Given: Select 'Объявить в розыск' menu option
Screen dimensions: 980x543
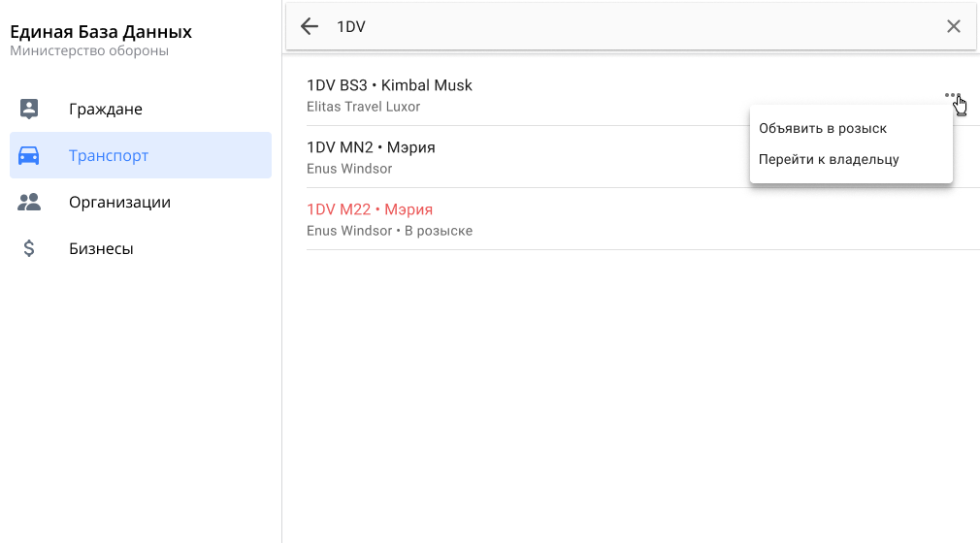Looking at the screenshot, I should point(823,128).
